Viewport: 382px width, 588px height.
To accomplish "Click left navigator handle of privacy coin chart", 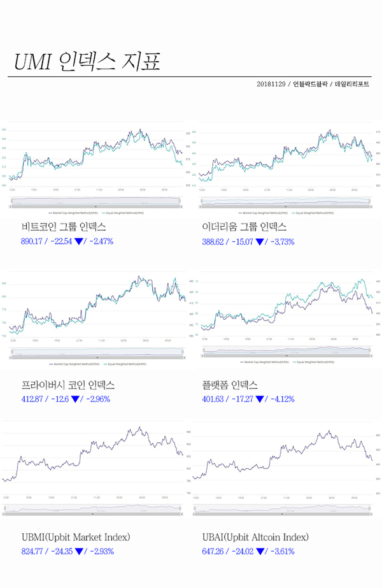I will pyautogui.click(x=12, y=352).
